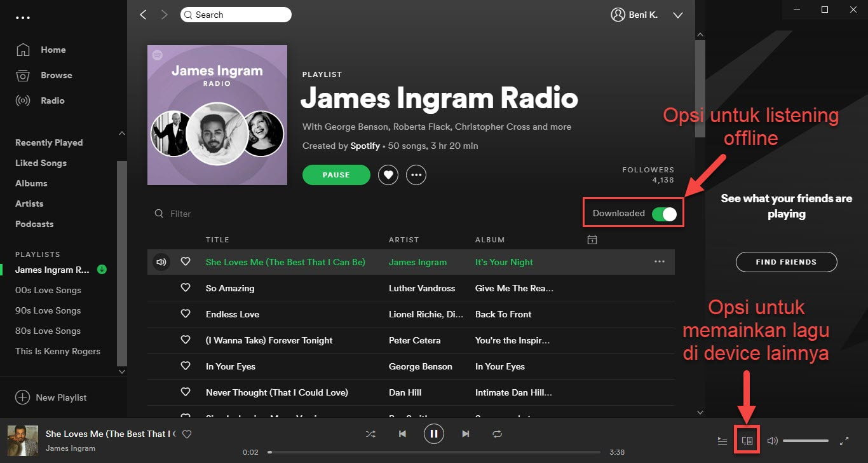Open Radio in the sidebar
This screenshot has width=868, height=463.
pos(52,100)
